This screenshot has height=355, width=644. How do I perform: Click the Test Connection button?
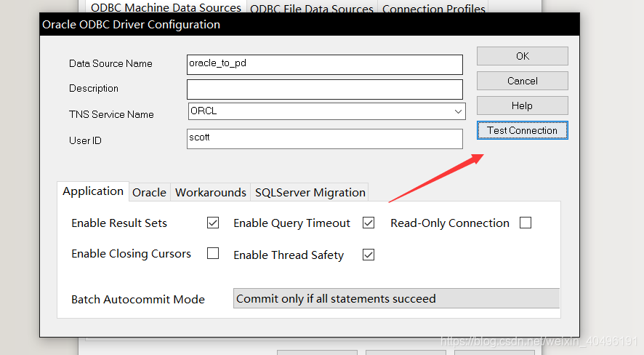[523, 130]
